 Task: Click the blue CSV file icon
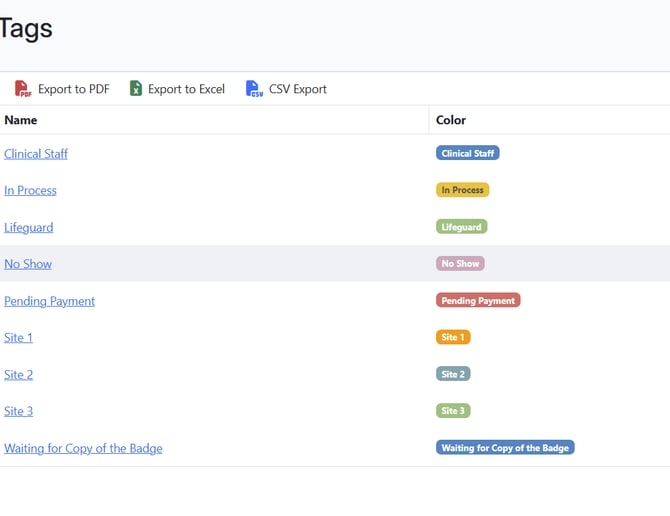coord(254,88)
